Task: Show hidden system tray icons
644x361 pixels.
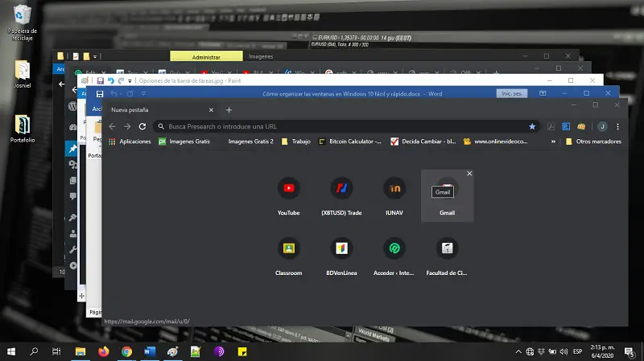Action: (x=518, y=351)
